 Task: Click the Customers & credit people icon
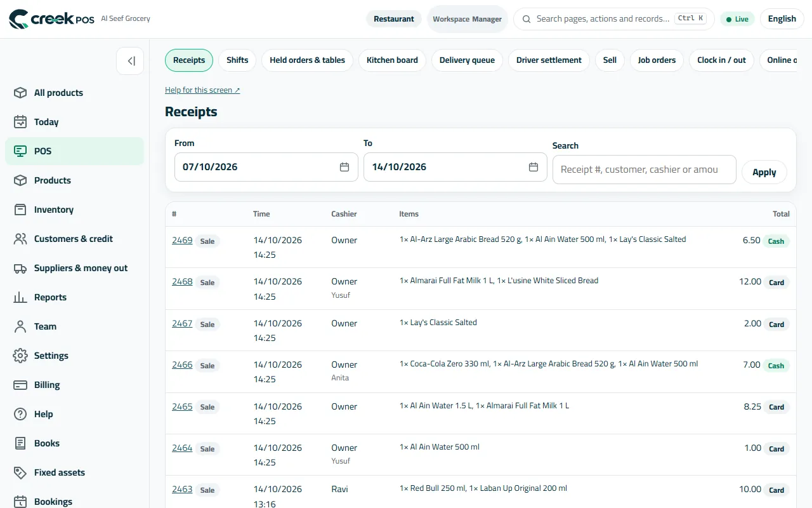tap(20, 239)
